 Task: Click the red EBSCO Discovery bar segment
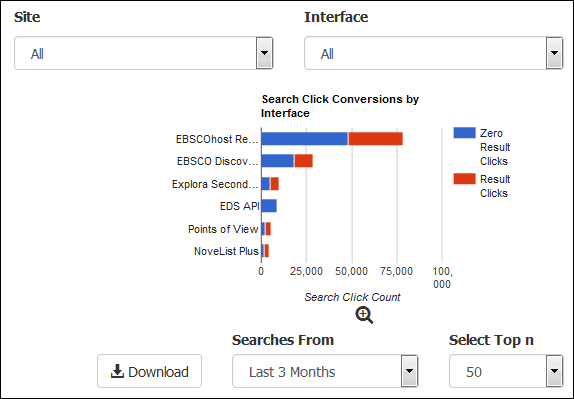point(304,161)
